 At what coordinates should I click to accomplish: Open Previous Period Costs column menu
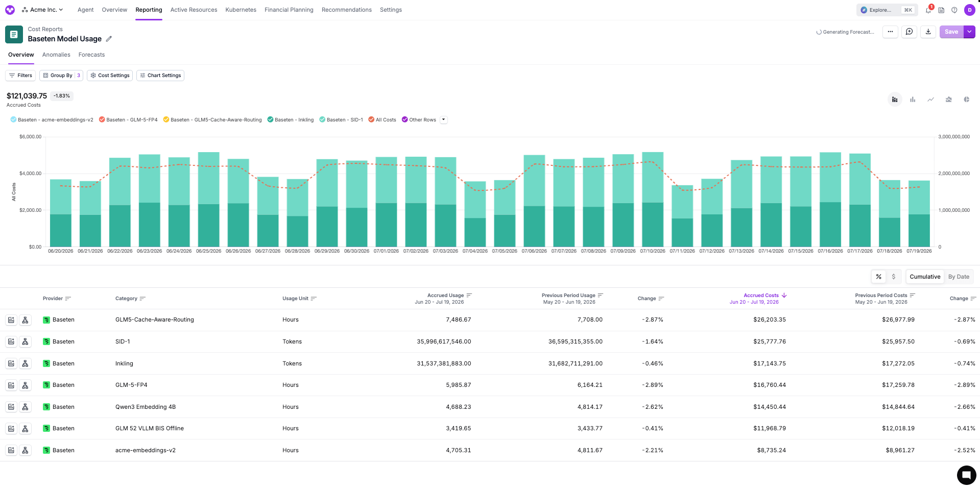(912, 295)
